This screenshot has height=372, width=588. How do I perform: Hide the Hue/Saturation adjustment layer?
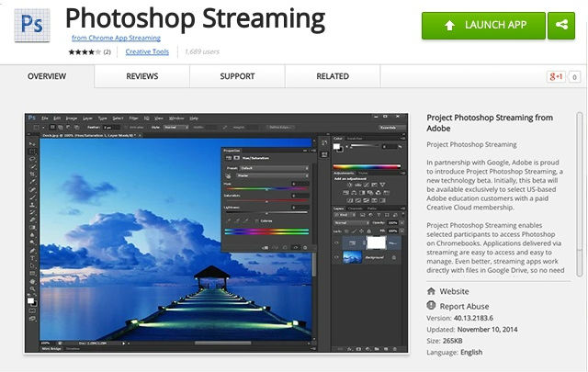click(x=337, y=242)
